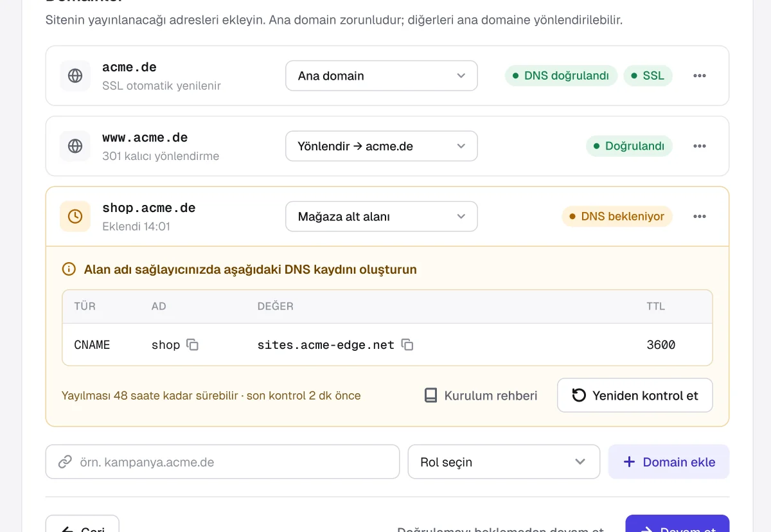Open the Kurulum rehberi link
The image size is (771, 532).
coord(481,396)
